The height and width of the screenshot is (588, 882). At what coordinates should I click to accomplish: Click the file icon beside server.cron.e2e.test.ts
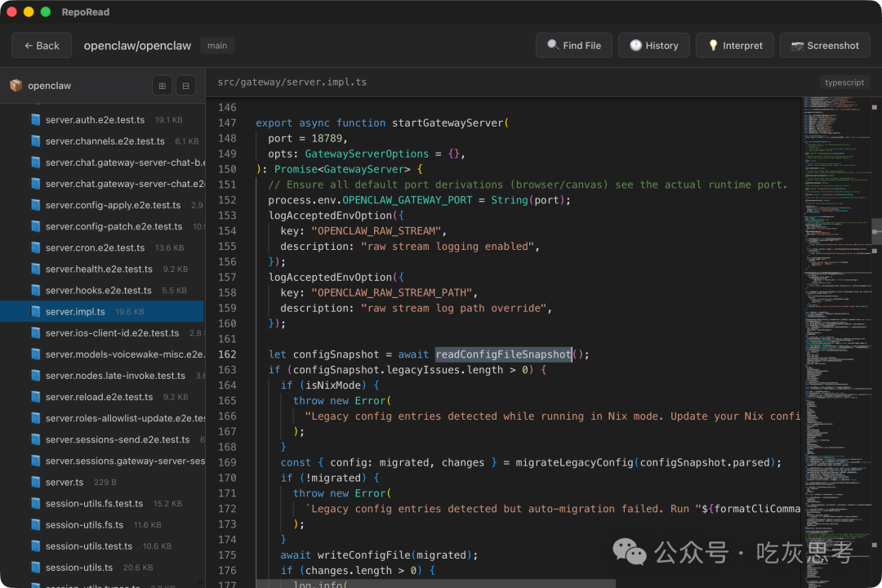35,247
